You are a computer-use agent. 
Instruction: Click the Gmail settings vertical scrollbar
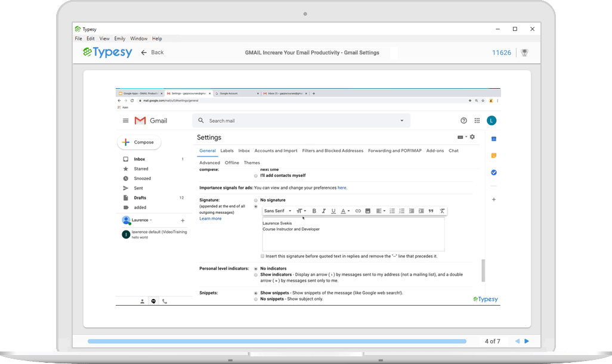pyautogui.click(x=483, y=270)
